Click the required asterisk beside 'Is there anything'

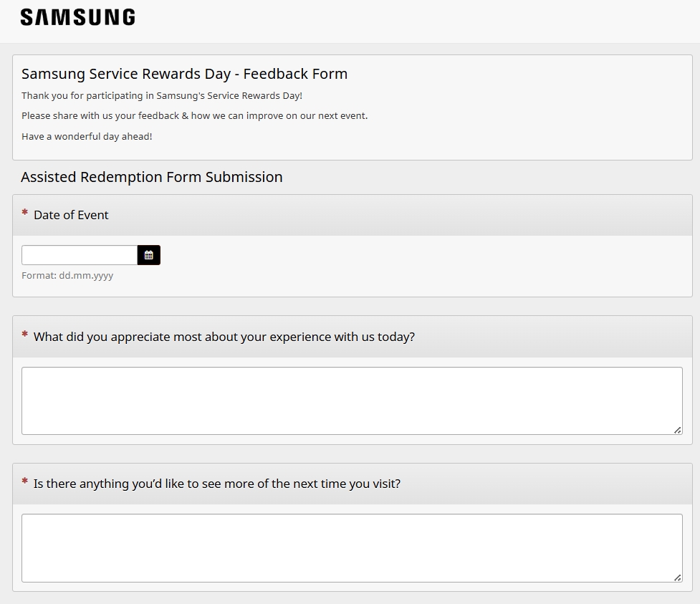pyautogui.click(x=25, y=482)
